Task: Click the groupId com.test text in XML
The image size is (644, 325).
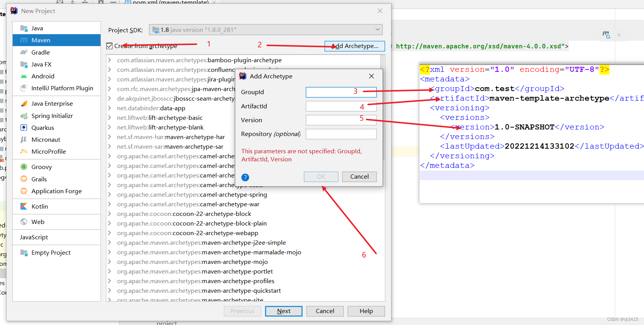Action: click(x=494, y=89)
